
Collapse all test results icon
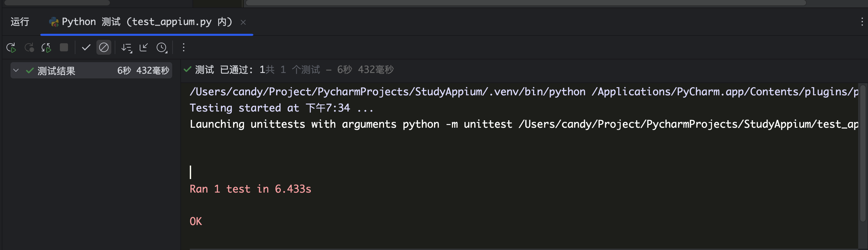click(144, 48)
